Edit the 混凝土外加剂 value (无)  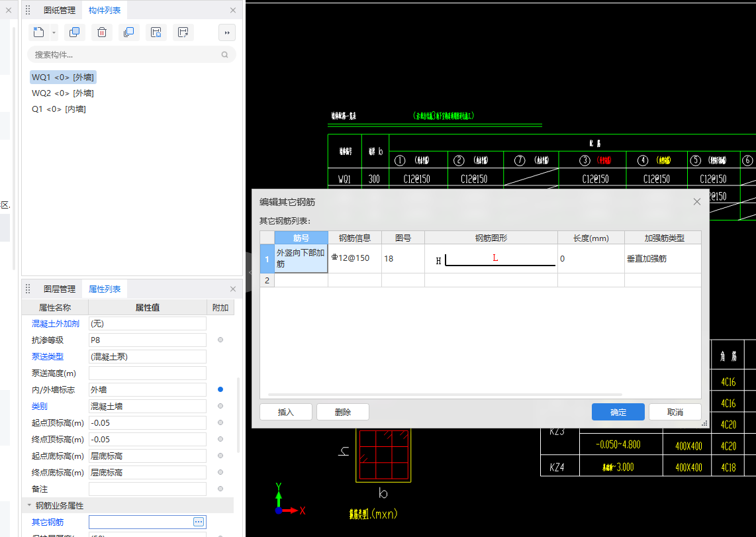(x=148, y=323)
